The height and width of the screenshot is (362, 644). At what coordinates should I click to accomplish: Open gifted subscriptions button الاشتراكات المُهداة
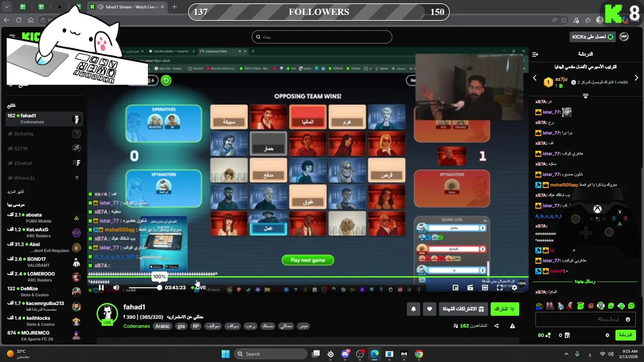tap(463, 309)
